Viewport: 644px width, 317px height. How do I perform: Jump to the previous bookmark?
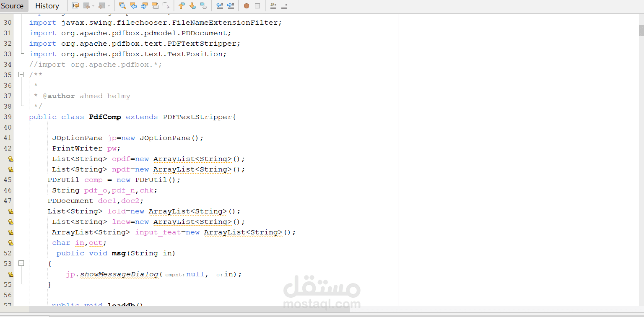[x=182, y=6]
